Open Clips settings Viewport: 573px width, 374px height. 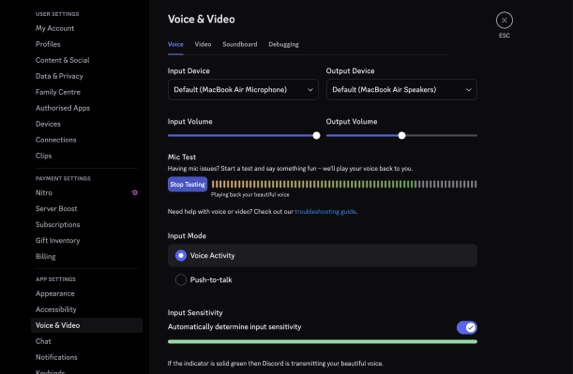tap(43, 156)
